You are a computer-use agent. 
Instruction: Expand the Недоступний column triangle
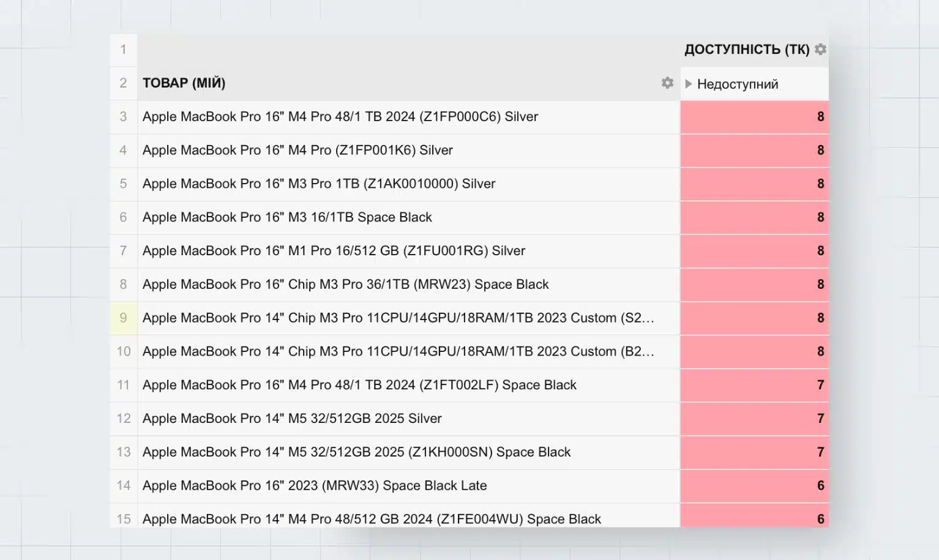coord(689,84)
